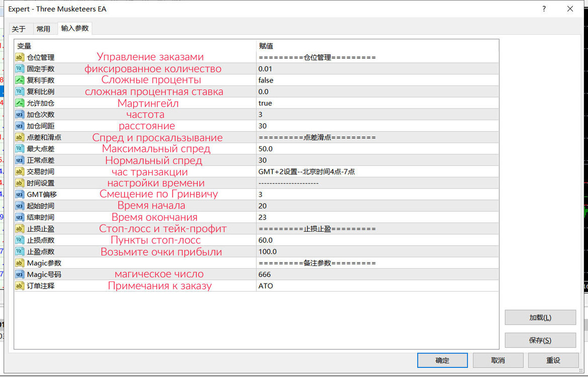Edit the 起始时间 value 20
The width and height of the screenshot is (588, 377).
(377, 206)
